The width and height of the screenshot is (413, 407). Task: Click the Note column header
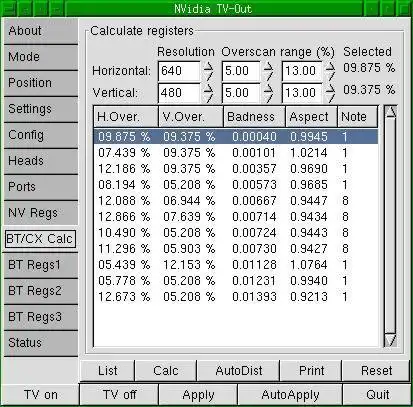[x=358, y=117]
